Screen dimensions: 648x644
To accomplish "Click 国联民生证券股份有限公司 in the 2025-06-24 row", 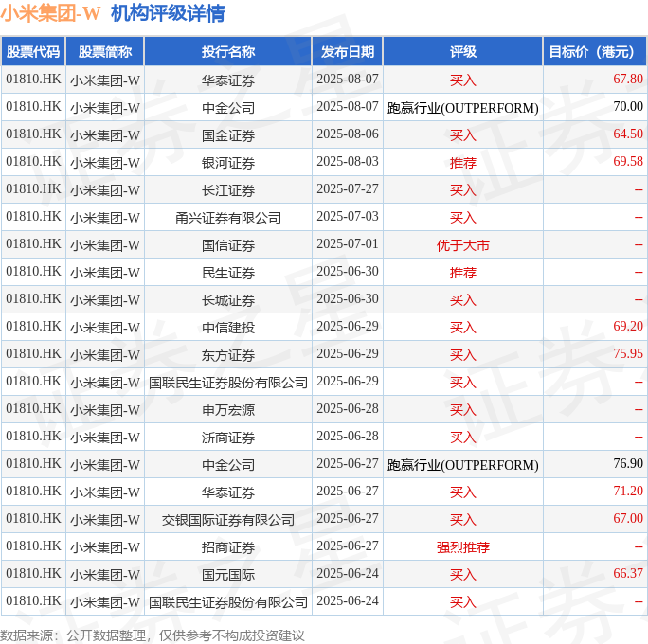I will click(228, 602).
